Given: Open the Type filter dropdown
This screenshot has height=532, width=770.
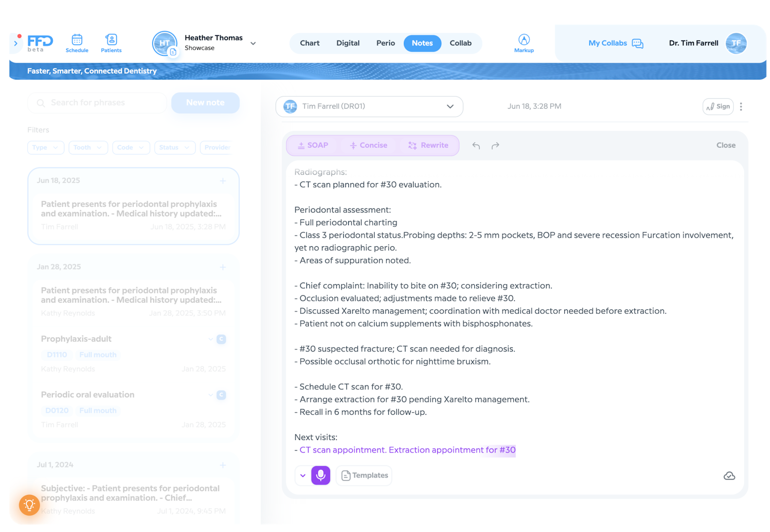Looking at the screenshot, I should (46, 148).
